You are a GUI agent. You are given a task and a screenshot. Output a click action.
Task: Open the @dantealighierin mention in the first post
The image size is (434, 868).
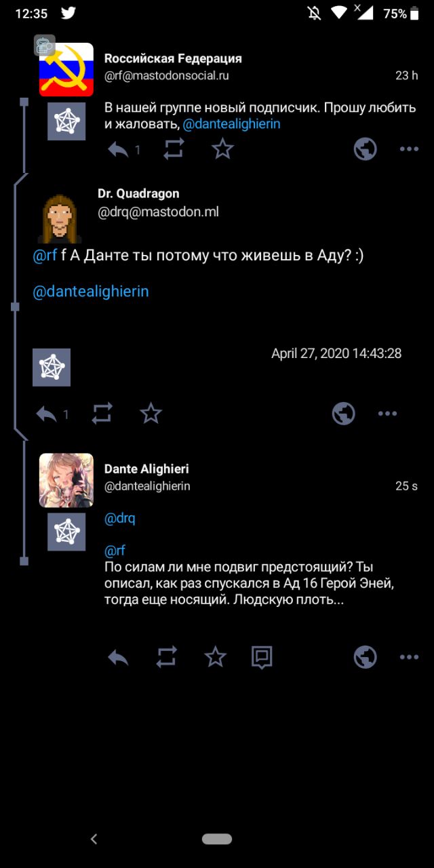pyautogui.click(x=231, y=124)
